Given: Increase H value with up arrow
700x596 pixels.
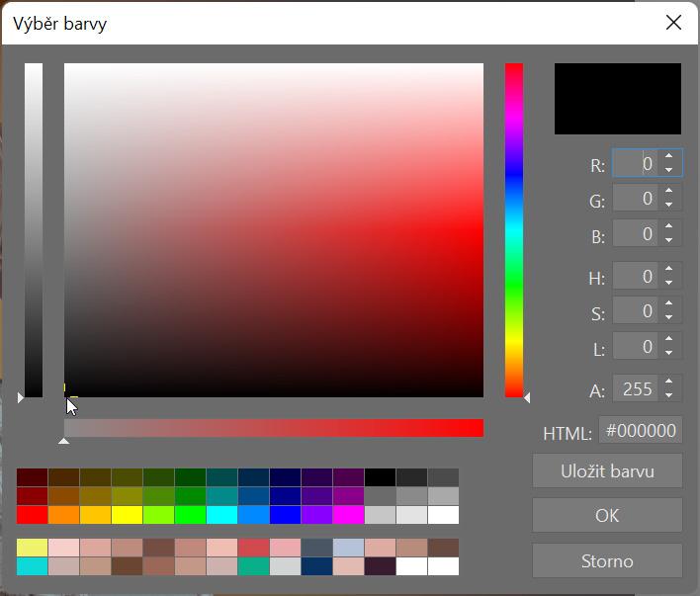Looking at the screenshot, I should (x=668, y=269).
